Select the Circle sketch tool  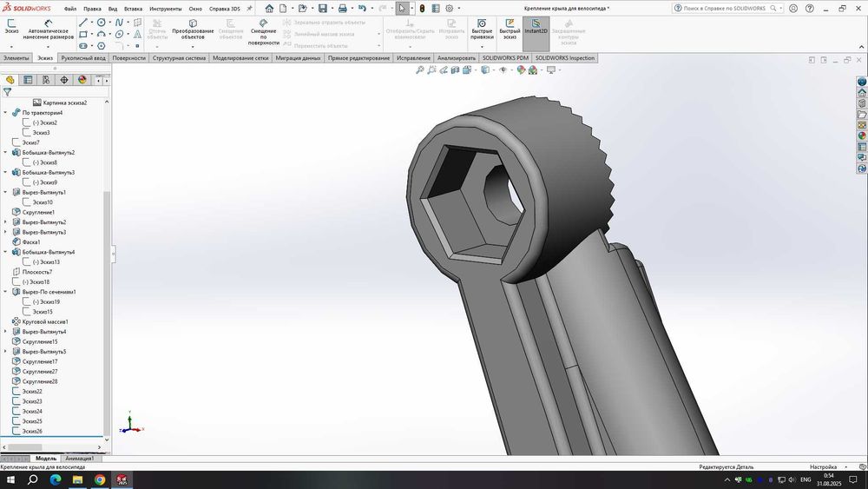click(x=102, y=23)
